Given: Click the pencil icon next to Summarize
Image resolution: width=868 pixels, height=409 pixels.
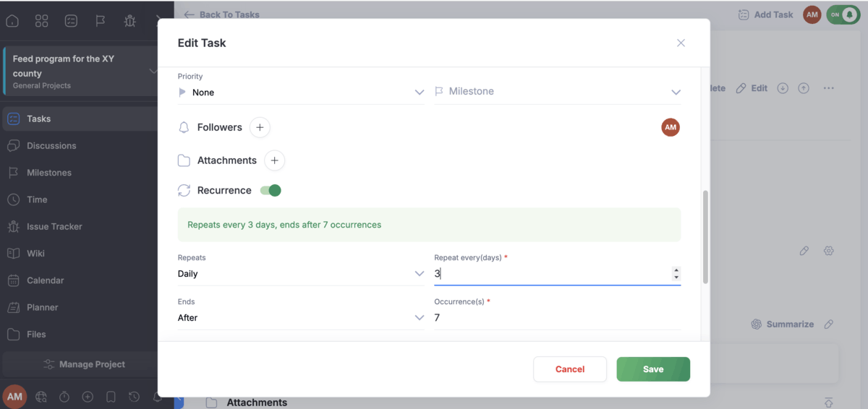Looking at the screenshot, I should pos(829,324).
